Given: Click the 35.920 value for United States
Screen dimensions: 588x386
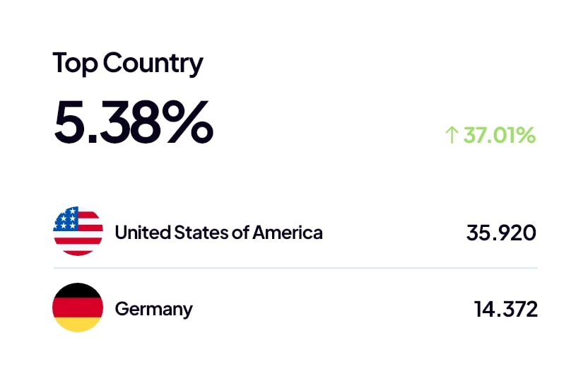Looking at the screenshot, I should coord(501,233).
